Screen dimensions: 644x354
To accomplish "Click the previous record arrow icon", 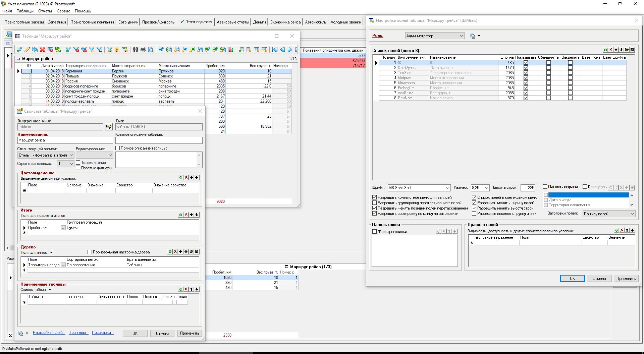I will point(282,50).
